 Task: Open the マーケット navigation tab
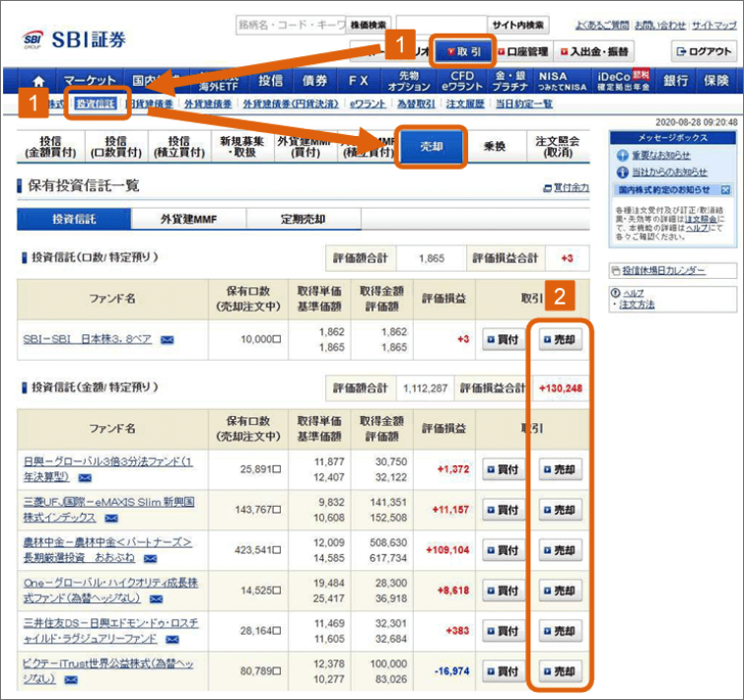90,80
